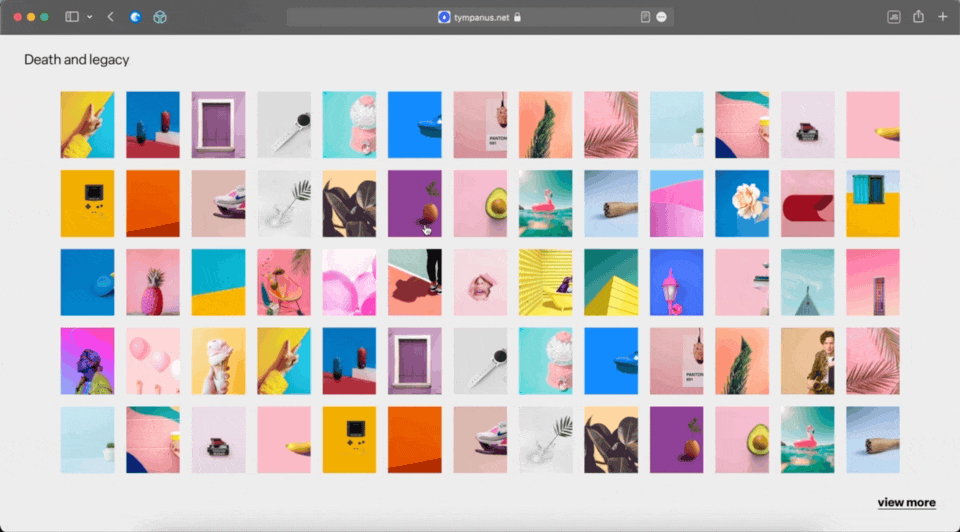Open the lips through pink paper thumbnail
The height and width of the screenshot is (532, 960).
click(480, 282)
